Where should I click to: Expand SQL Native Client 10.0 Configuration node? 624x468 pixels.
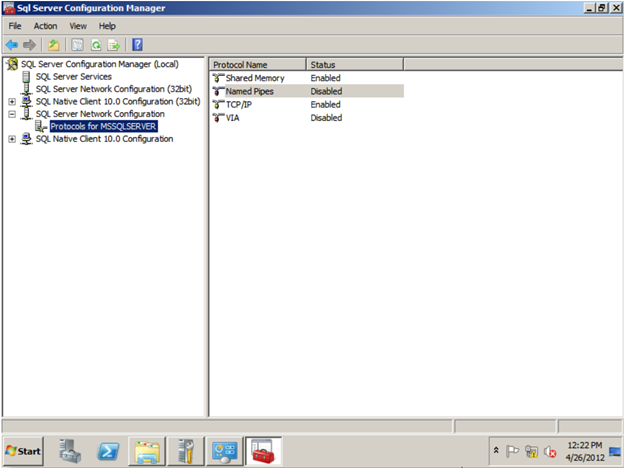point(12,139)
